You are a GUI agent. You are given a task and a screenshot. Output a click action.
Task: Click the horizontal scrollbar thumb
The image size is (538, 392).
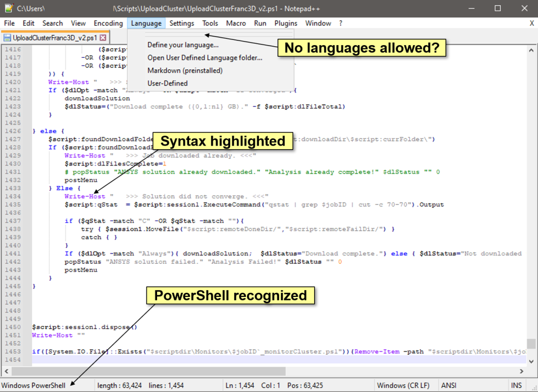pyautogui.click(x=149, y=371)
